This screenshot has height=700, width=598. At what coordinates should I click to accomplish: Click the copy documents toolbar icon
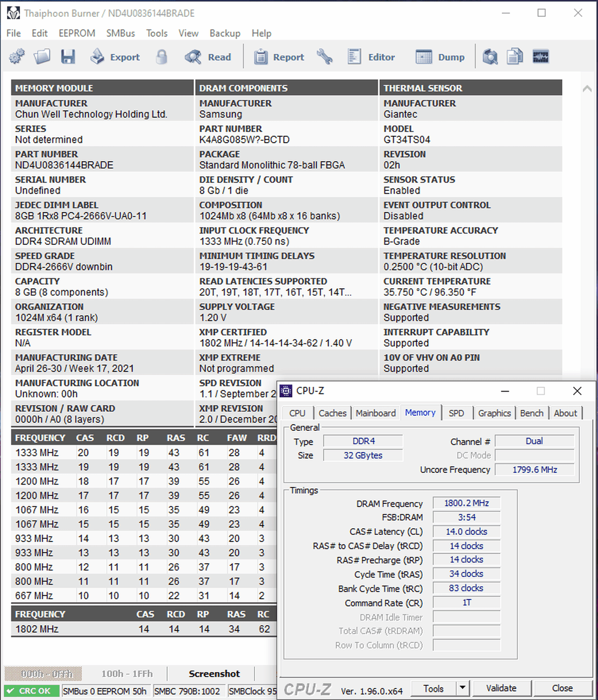(515, 57)
